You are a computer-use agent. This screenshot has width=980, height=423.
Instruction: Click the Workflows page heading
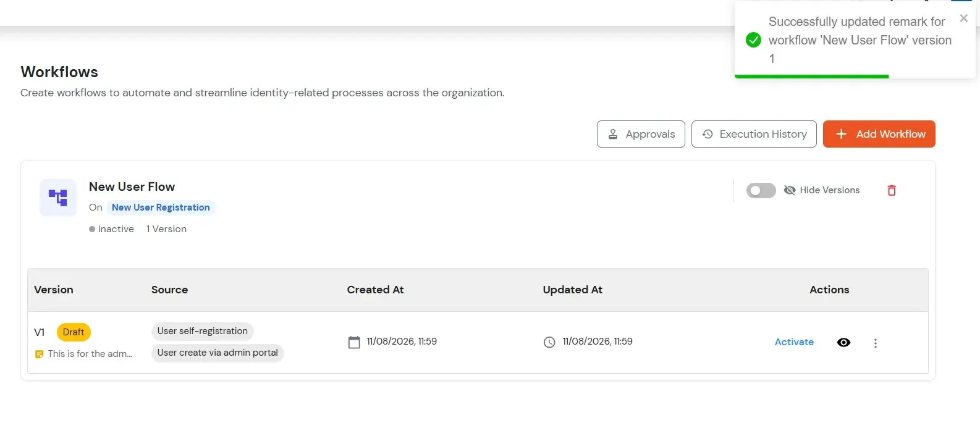pos(59,72)
